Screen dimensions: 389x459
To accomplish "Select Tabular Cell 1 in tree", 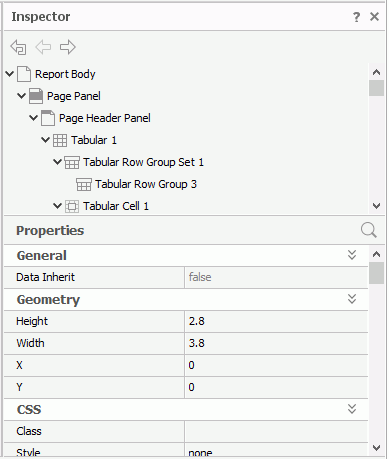I will click(x=116, y=206).
